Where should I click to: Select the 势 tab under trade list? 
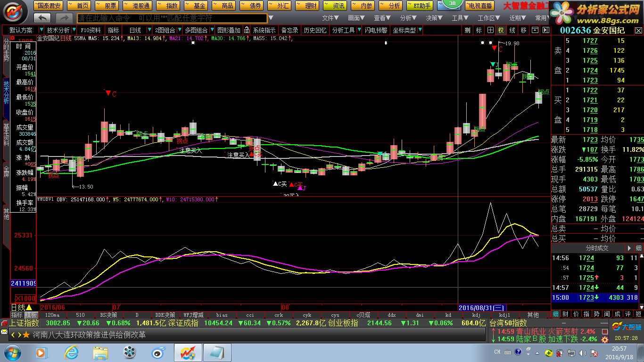tap(596, 314)
